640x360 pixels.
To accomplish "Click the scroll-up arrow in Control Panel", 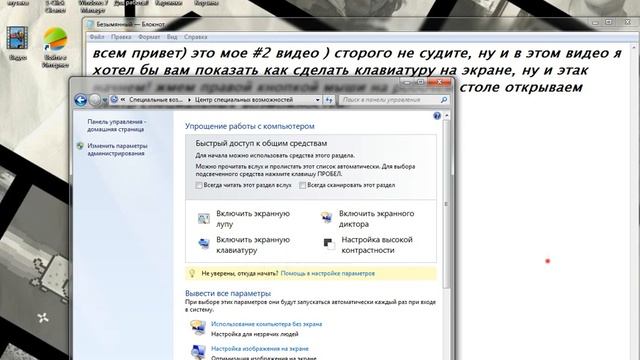I will pos(446,116).
